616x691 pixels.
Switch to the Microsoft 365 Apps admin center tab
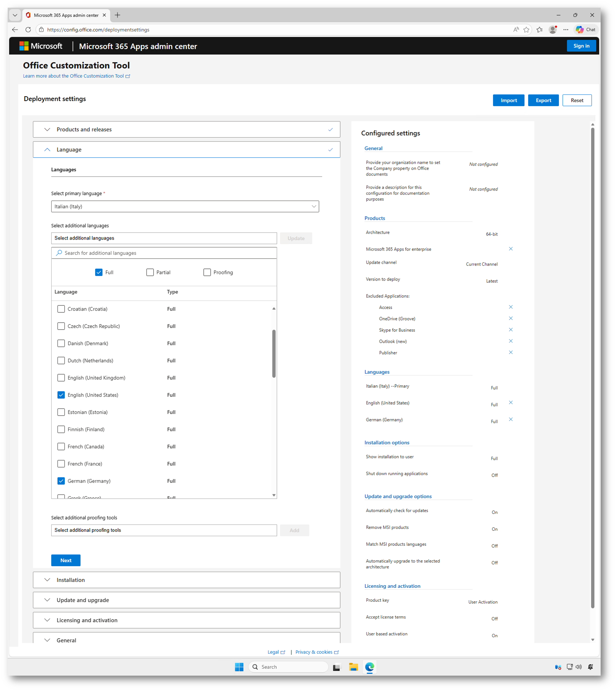coord(66,15)
